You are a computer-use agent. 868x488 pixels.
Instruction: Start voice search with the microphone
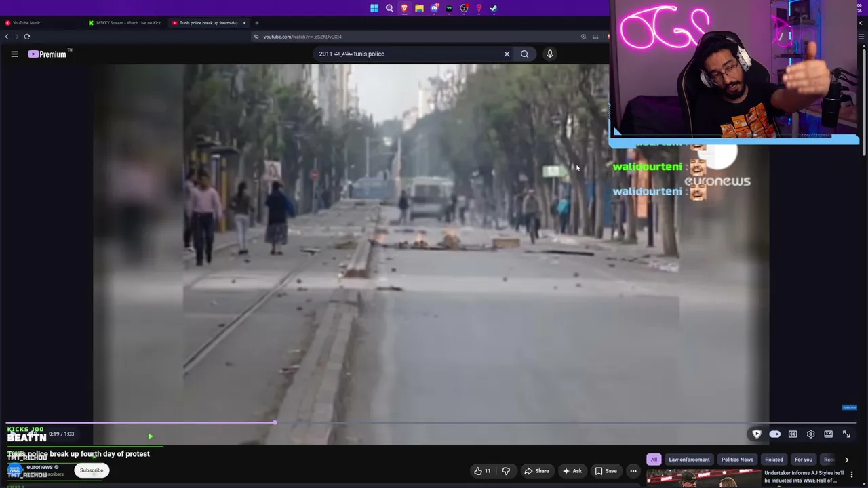[x=550, y=54]
